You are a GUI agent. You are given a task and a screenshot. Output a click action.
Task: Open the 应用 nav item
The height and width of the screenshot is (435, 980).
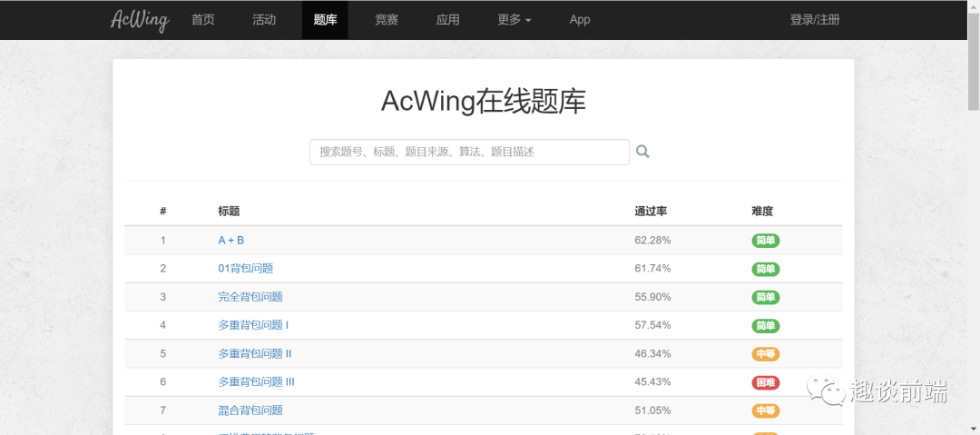(447, 20)
